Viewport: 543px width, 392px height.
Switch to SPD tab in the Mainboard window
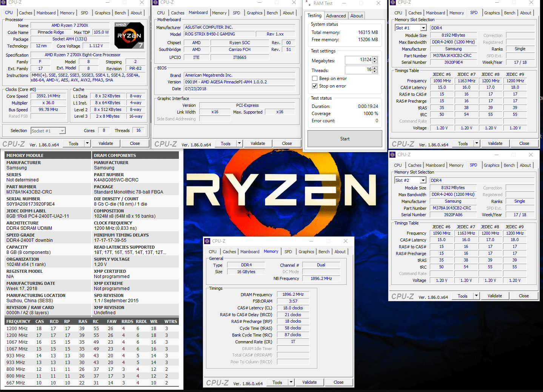[237, 13]
